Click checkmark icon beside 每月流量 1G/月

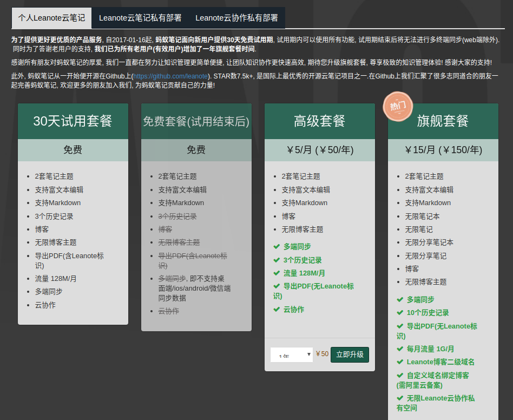tap(400, 349)
